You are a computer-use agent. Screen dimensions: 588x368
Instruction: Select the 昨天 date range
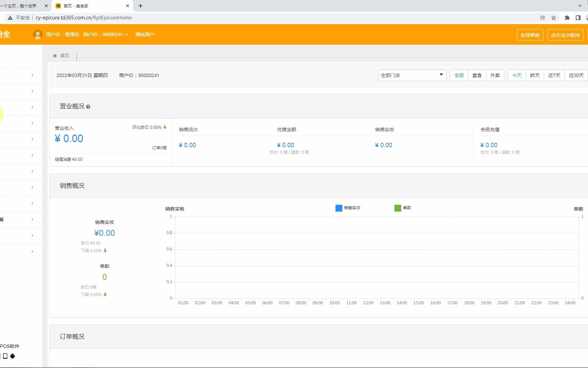tap(535, 75)
